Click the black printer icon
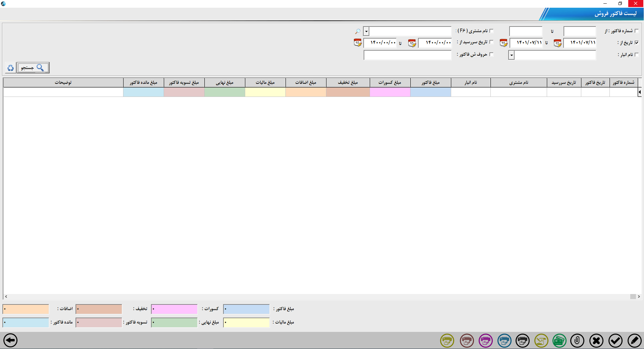 click(x=523, y=341)
